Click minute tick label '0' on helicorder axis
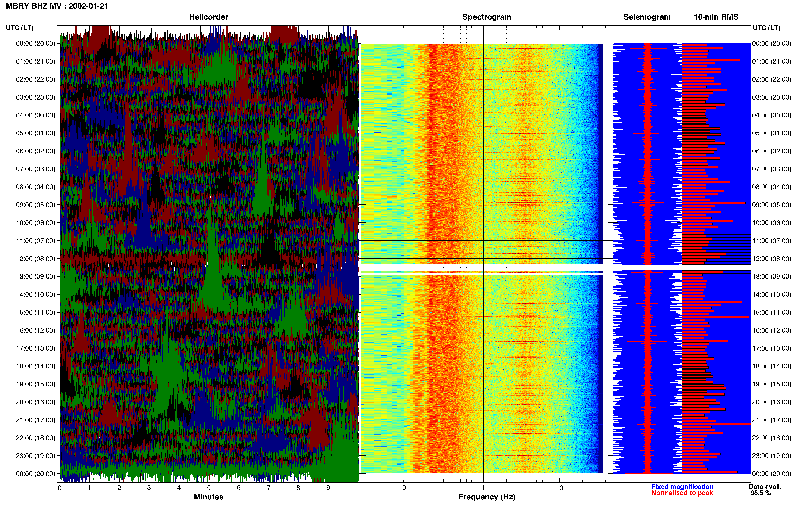Image resolution: width=812 pixels, height=508 pixels. [x=59, y=488]
